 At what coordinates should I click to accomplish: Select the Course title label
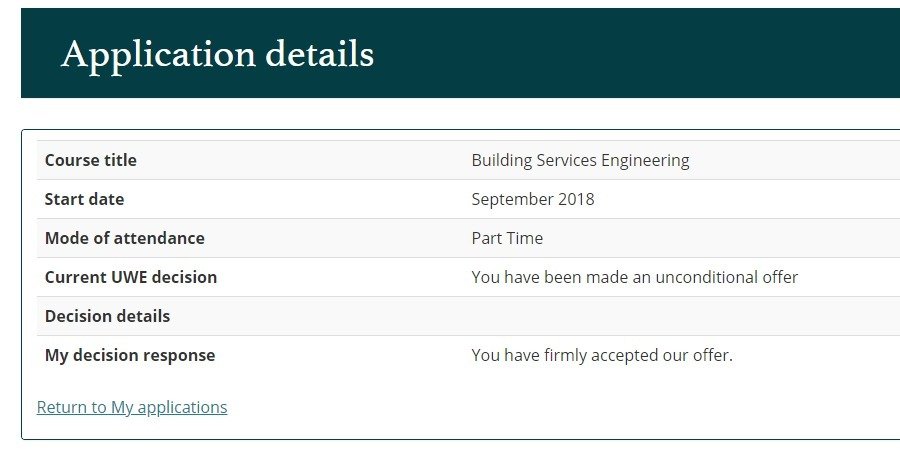pos(91,160)
